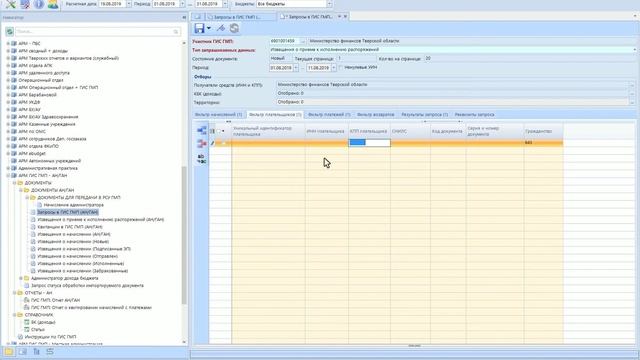This screenshot has width=640, height=360.
Task: Expand the АРМ - ПБС tree node
Action: (x=8, y=44)
